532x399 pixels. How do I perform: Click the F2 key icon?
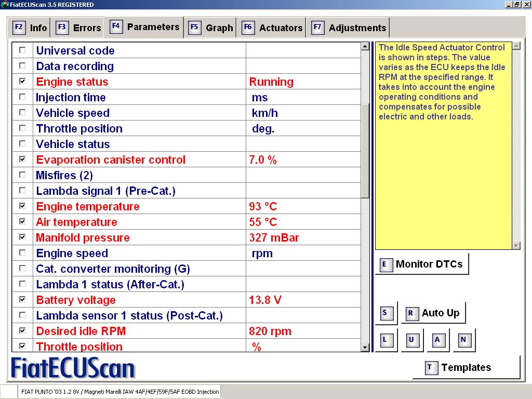(x=19, y=27)
